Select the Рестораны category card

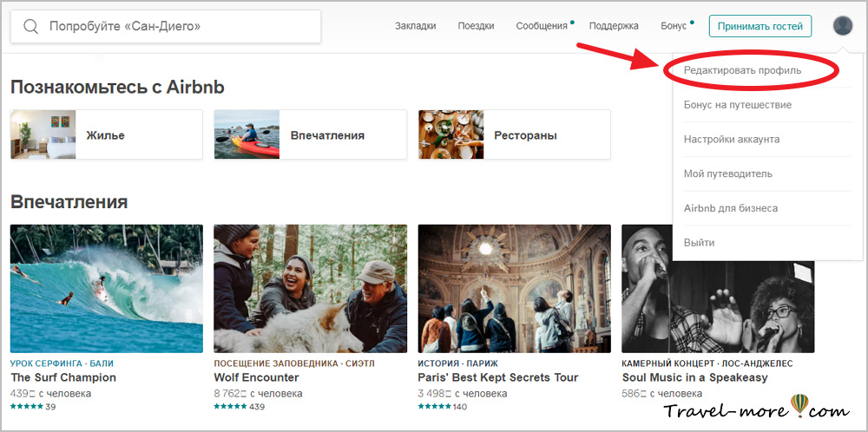point(514,134)
